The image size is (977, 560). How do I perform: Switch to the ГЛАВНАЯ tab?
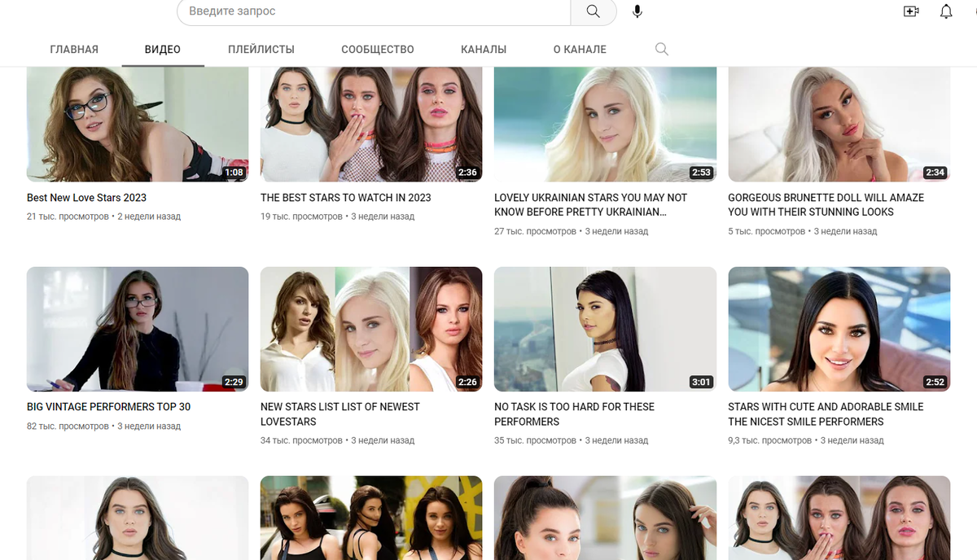tap(74, 50)
